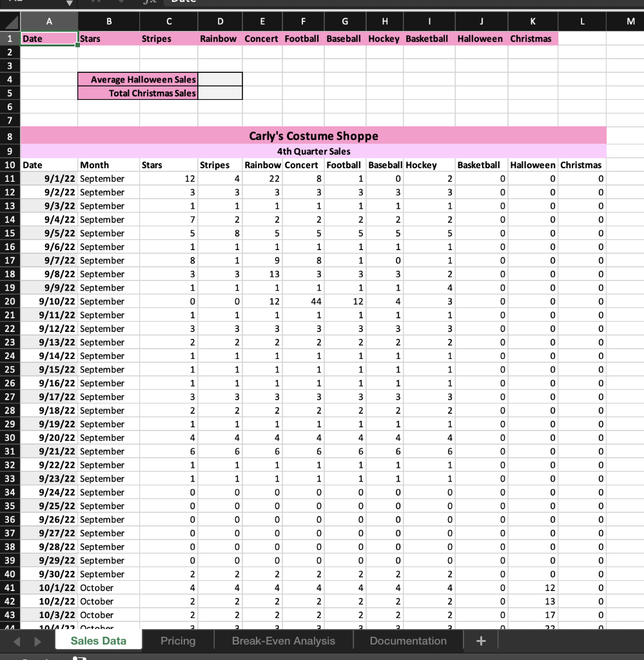Select cell A1 containing Date
Screen dimensions: 644x660
click(x=49, y=39)
